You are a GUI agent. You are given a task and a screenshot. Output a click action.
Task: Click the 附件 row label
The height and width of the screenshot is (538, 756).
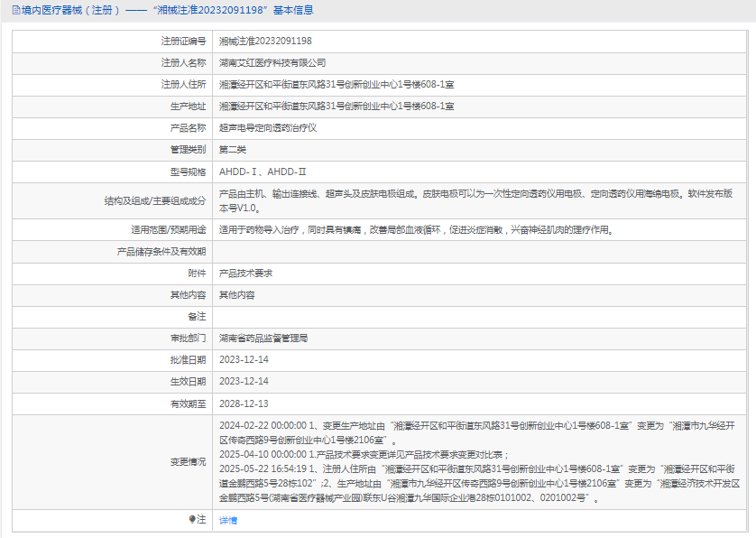pos(197,274)
